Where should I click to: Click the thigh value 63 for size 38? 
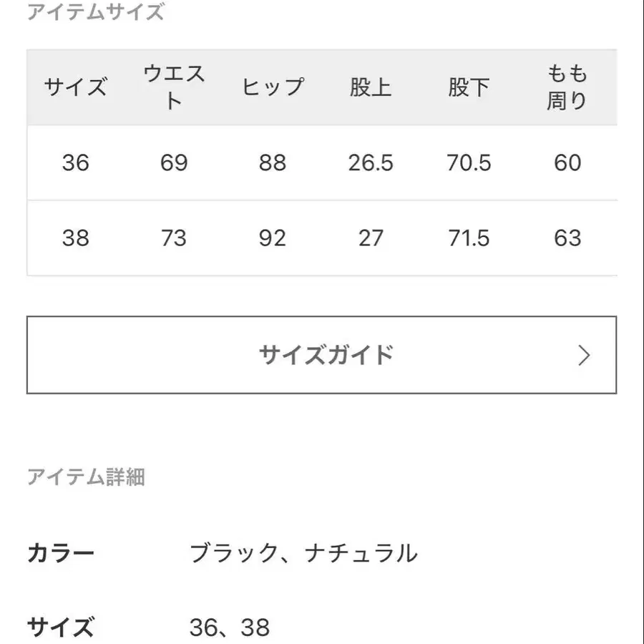coord(567,238)
